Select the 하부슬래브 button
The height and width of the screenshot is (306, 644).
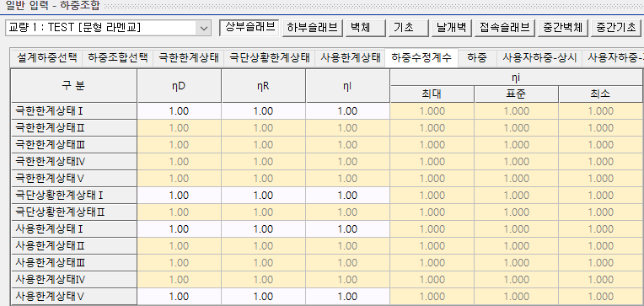pyautogui.click(x=313, y=28)
